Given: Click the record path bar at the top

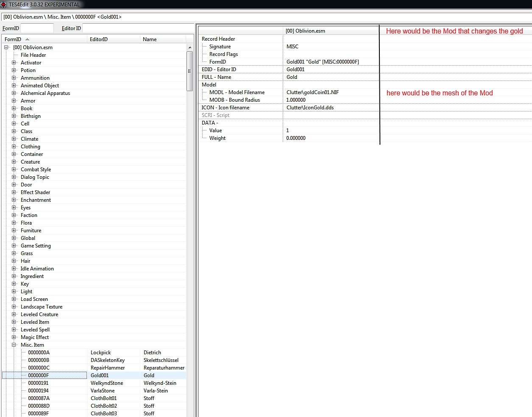Looking at the screenshot, I should pos(266,17).
